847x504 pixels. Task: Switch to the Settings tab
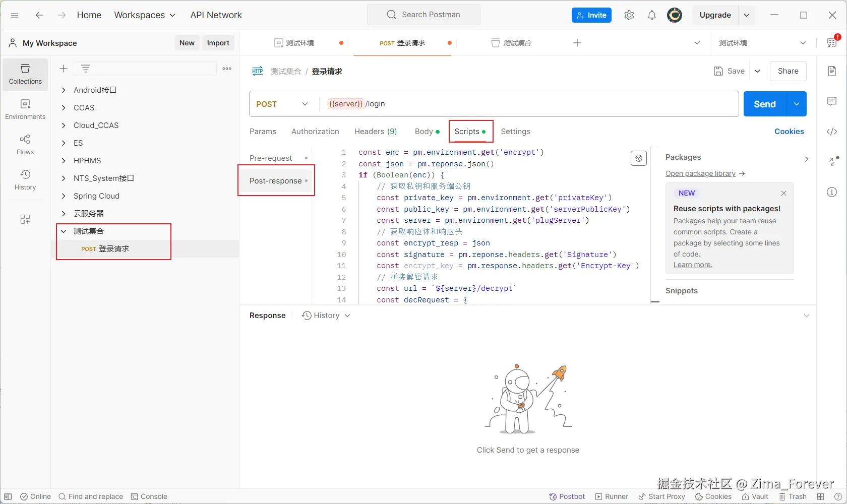tap(515, 132)
